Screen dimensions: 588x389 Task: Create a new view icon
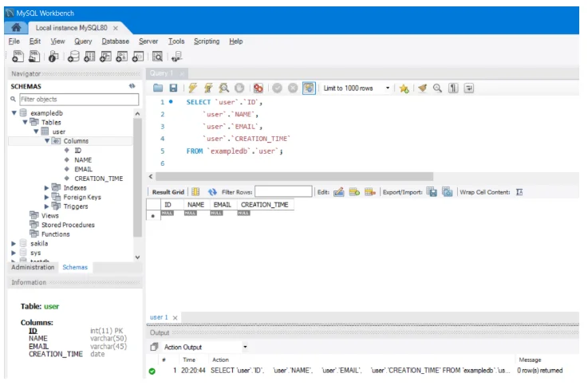point(105,57)
